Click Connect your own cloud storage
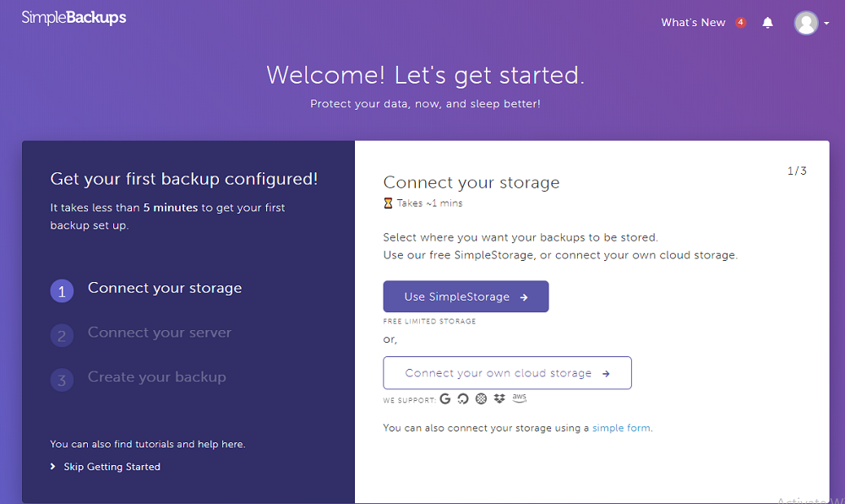Image resolution: width=845 pixels, height=504 pixels. coord(507,372)
